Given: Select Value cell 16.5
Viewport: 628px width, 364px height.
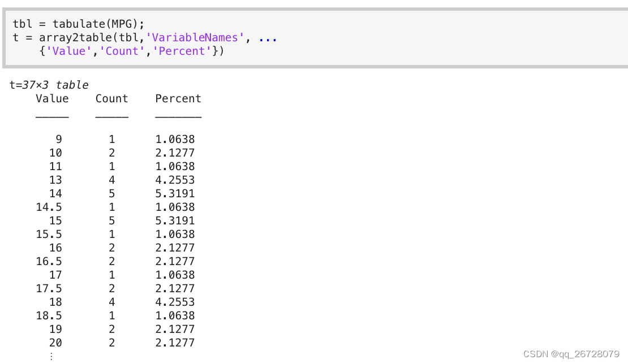Looking at the screenshot, I should pyautogui.click(x=49, y=262).
